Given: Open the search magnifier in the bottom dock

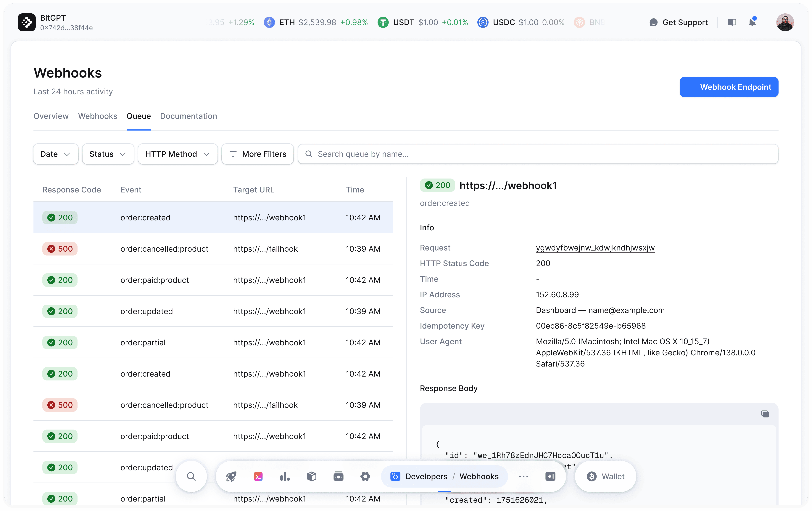Looking at the screenshot, I should [x=191, y=476].
